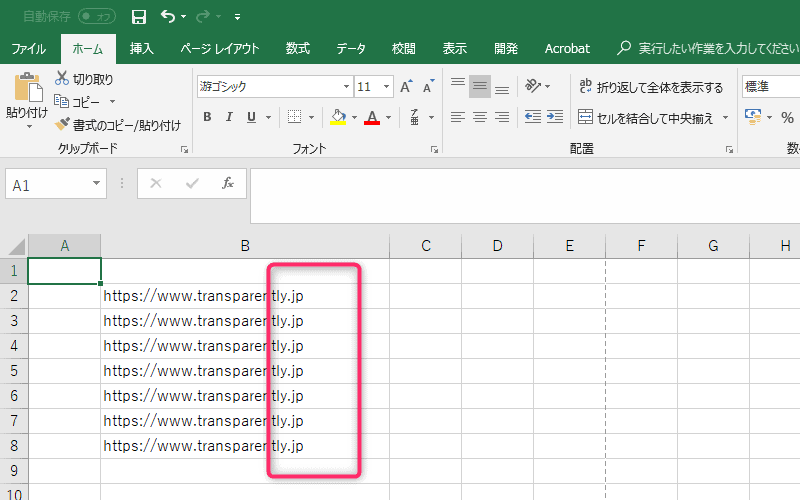
Task: Click the コピー button
Action: (78, 102)
